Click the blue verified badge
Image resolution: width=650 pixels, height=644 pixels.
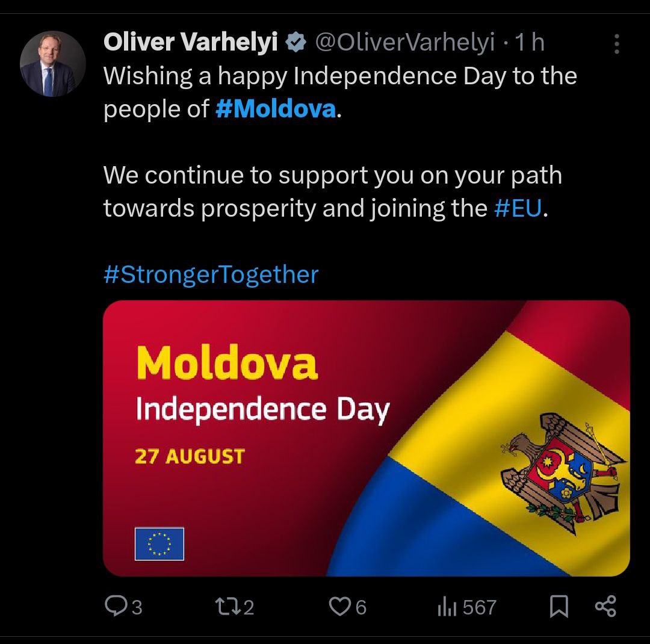[x=294, y=43]
